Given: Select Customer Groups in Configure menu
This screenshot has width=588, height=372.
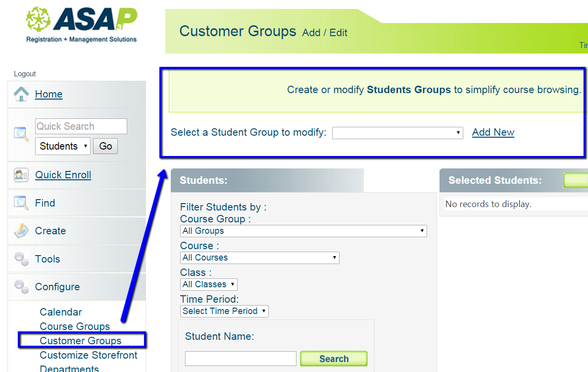Looking at the screenshot, I should point(81,341).
